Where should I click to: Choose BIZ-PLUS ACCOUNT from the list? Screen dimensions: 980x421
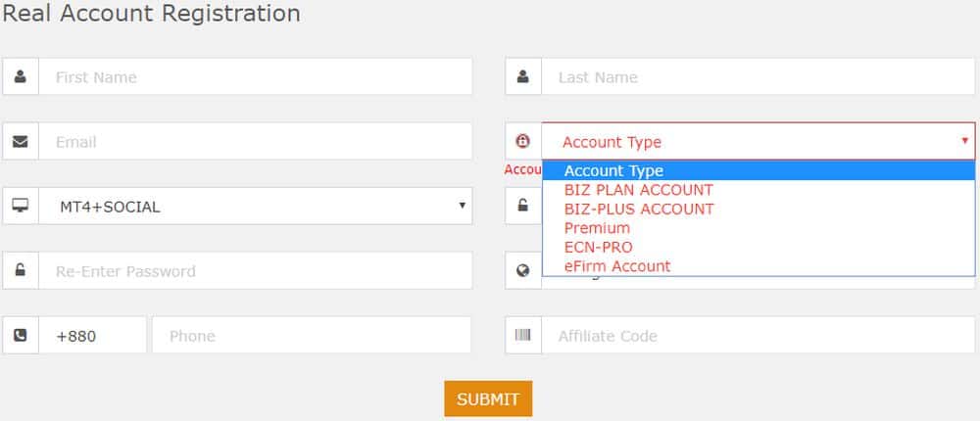[x=639, y=209]
